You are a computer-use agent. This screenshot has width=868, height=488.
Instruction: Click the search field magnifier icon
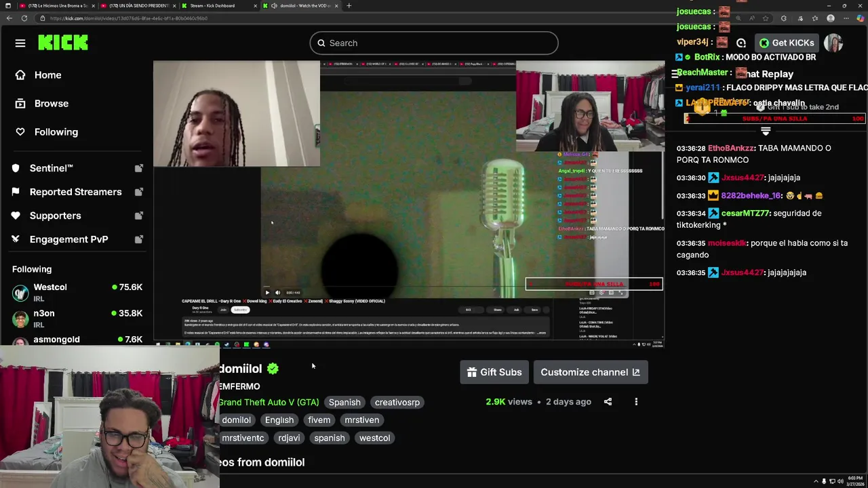pyautogui.click(x=321, y=43)
